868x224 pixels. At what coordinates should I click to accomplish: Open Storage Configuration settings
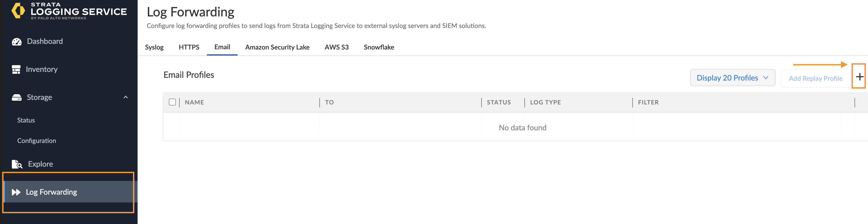pos(36,140)
